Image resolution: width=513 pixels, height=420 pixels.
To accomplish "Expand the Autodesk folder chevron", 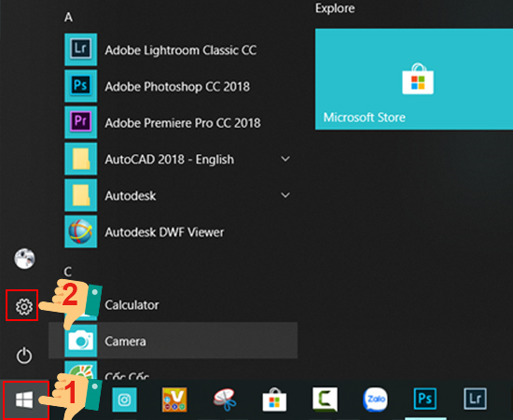I will [x=285, y=195].
